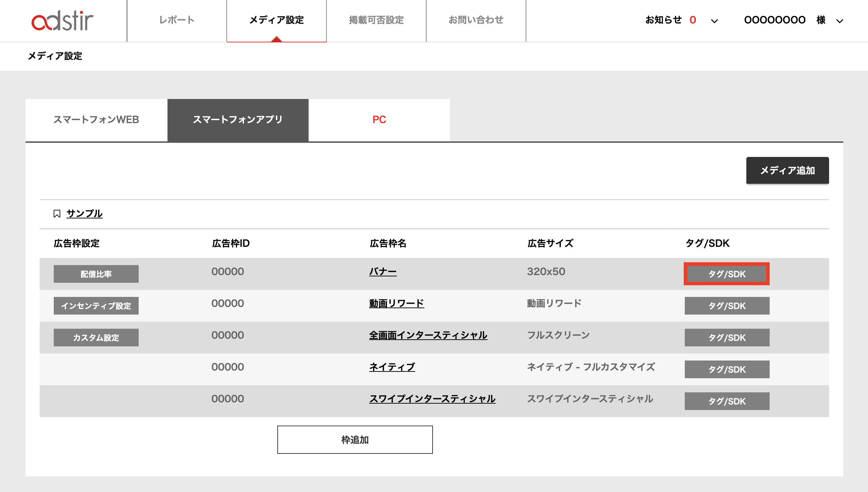Click タグ/SDK button for 動画リワード row
This screenshot has height=492, width=868.
point(727,306)
